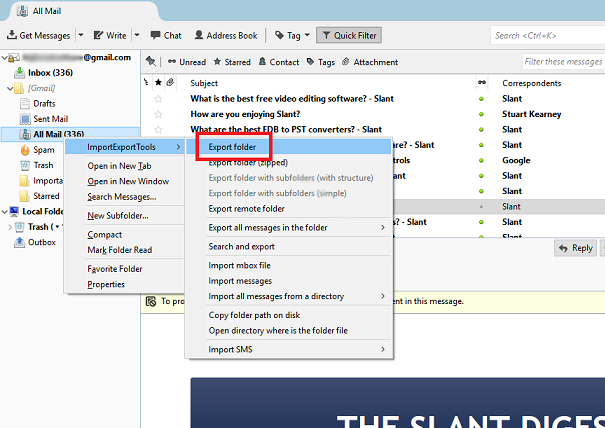The width and height of the screenshot is (605, 428).
Task: Enable the Attachment quick filter
Action: click(x=370, y=62)
